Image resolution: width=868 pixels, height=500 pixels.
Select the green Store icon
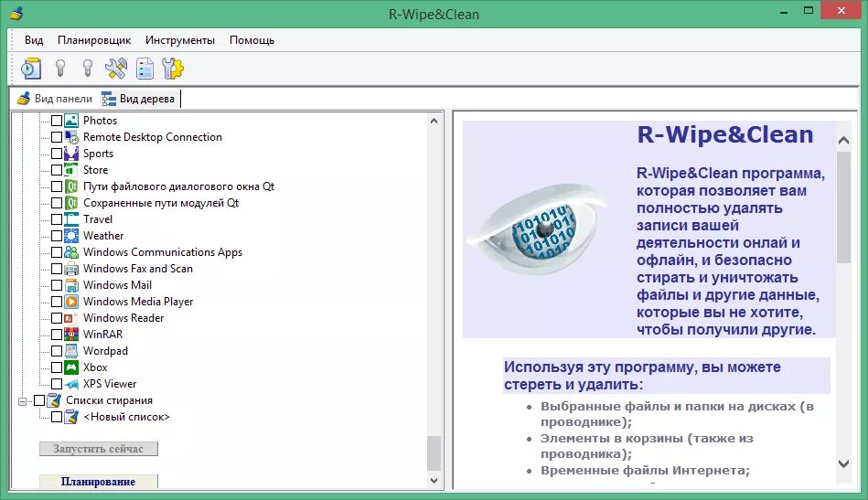point(71,170)
